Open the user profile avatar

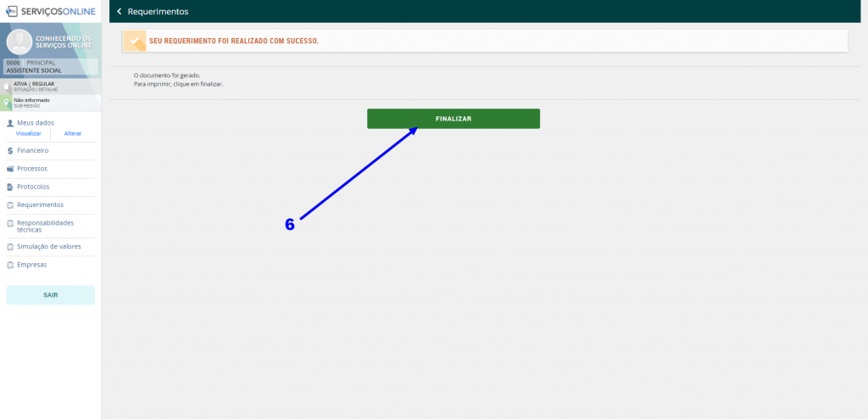pos(19,42)
